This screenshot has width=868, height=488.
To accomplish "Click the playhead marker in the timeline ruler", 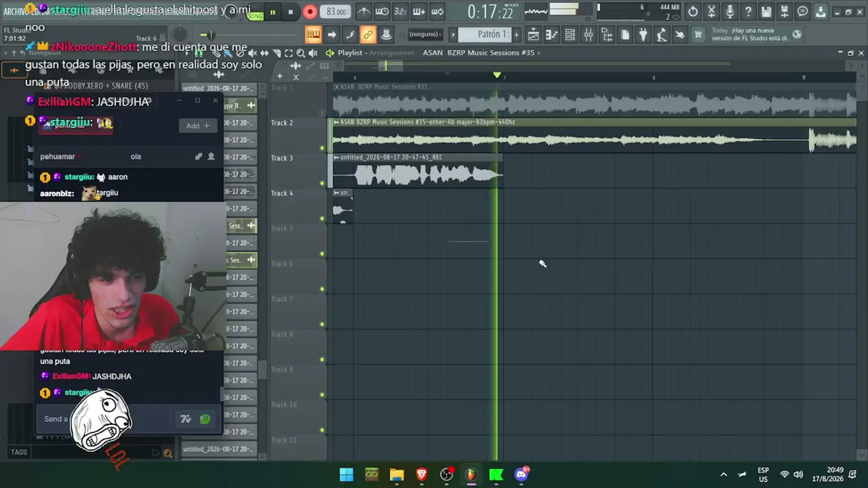I will (x=497, y=75).
